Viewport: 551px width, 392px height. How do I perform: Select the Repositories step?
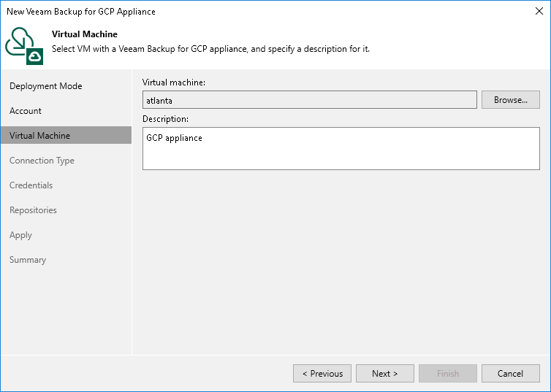click(x=33, y=210)
